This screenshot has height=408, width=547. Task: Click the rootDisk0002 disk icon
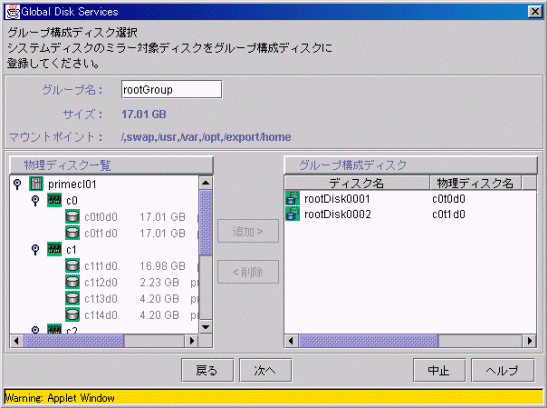tap(292, 214)
